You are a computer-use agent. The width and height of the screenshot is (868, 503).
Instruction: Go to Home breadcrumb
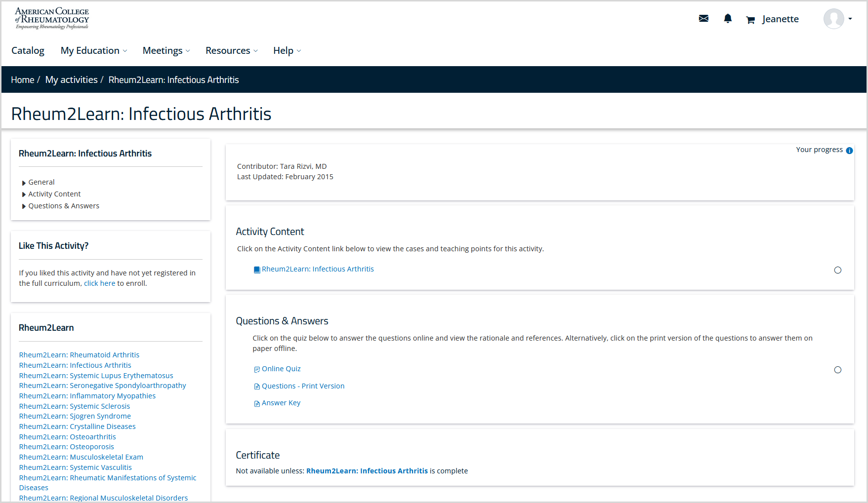pos(23,80)
